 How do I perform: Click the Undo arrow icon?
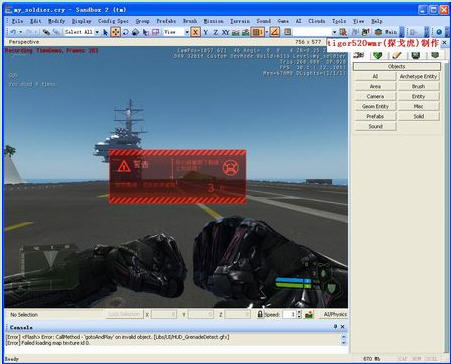tap(13, 32)
